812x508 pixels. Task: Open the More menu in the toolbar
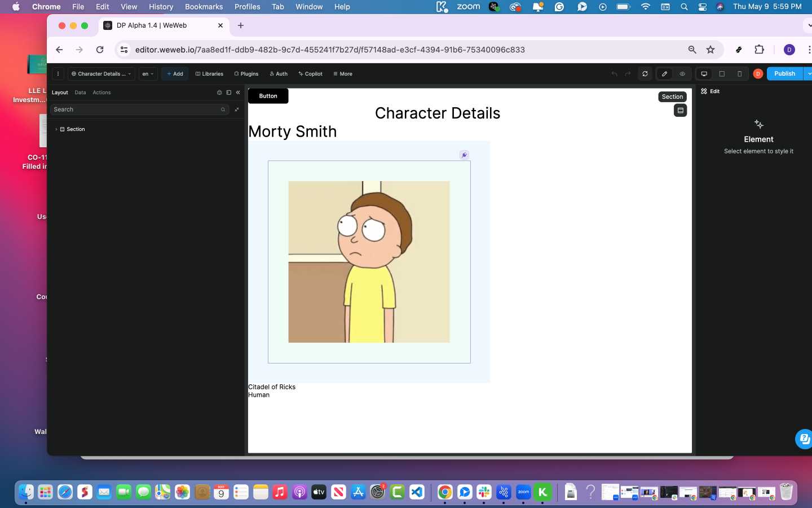[343, 74]
